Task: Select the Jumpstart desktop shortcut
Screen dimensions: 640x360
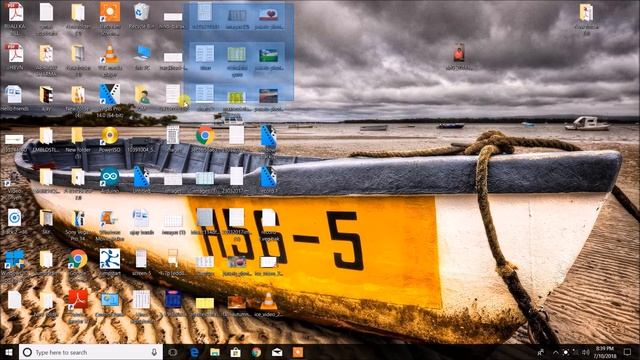Action: tap(109, 262)
